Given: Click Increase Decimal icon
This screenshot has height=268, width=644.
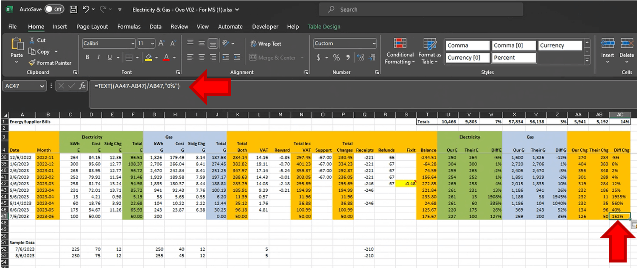Looking at the screenshot, I should point(360,57).
